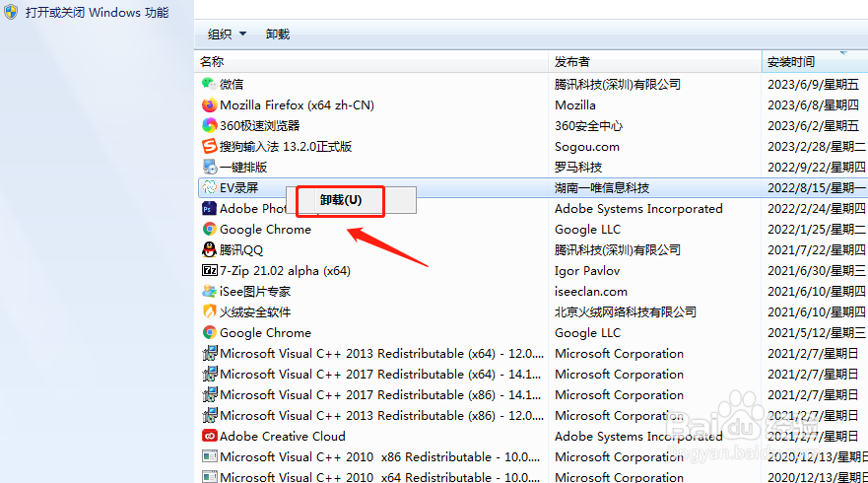Click the iSee图片专家 program icon
Screen dimensions: 868x483
click(x=209, y=291)
